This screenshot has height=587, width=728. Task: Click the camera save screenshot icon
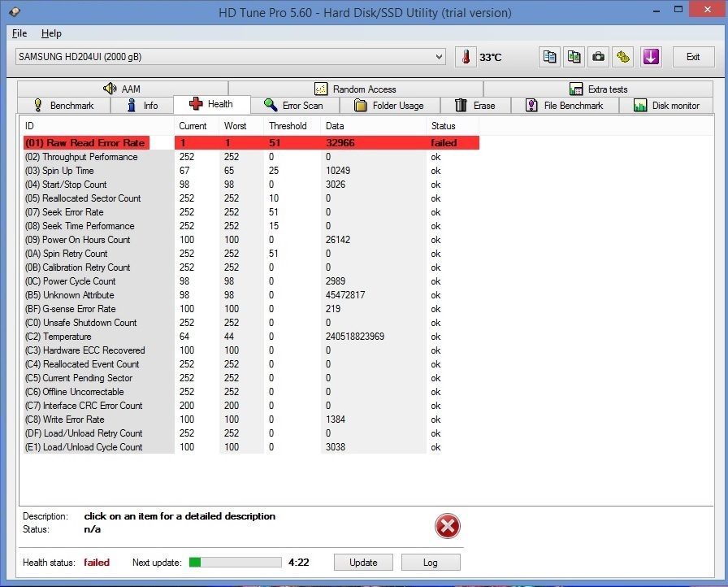click(599, 57)
